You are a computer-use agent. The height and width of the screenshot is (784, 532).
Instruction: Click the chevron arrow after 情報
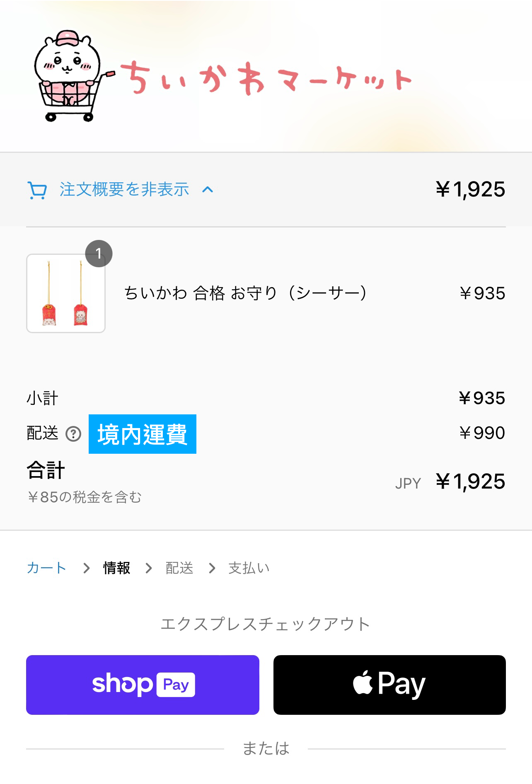point(148,568)
